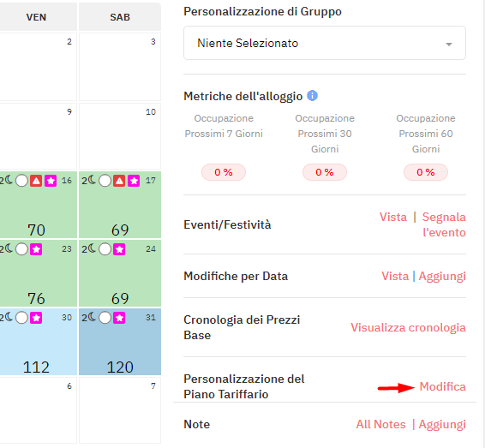The image size is (485, 448).
Task: Click the moon minimum-stay icon on day 17
Action: point(93,180)
